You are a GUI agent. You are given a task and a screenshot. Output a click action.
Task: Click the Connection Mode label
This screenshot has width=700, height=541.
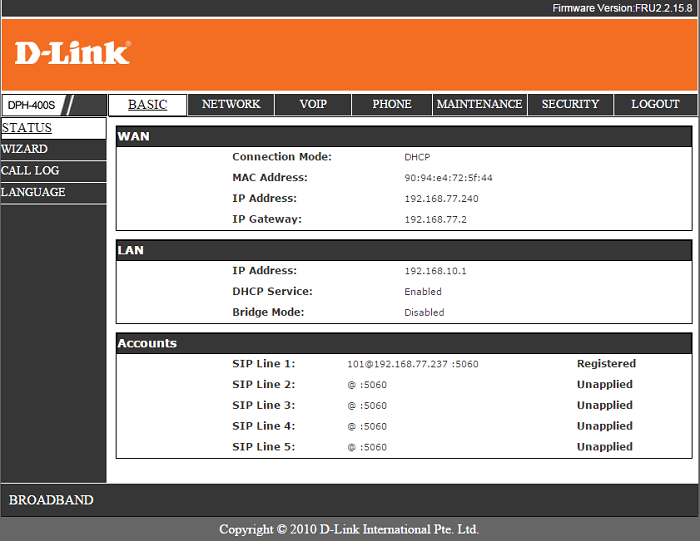click(282, 157)
